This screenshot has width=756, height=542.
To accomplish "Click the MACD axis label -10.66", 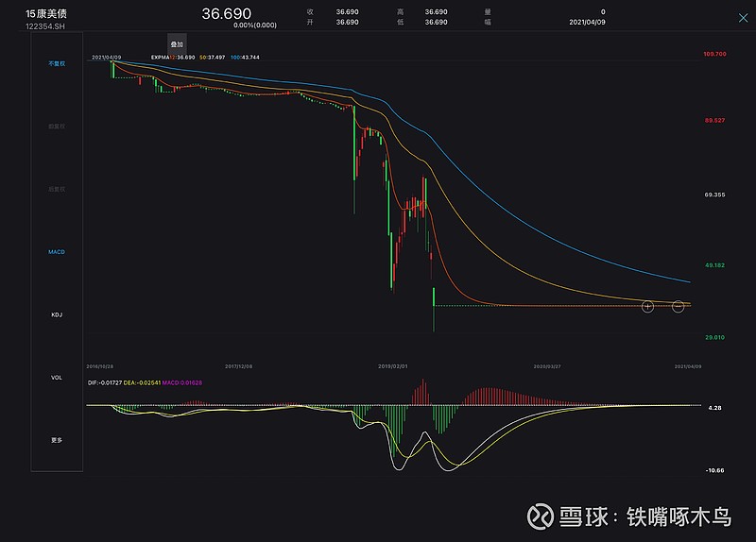I will [714, 470].
